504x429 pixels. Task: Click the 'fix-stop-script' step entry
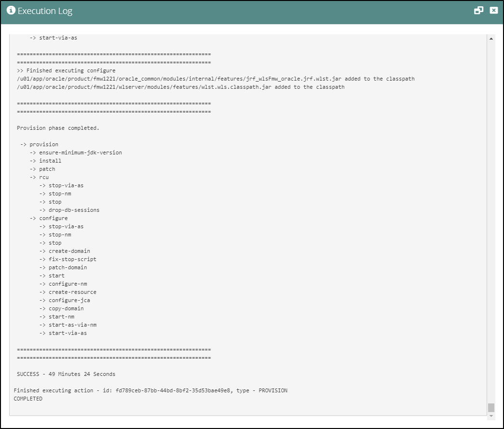[72, 259]
